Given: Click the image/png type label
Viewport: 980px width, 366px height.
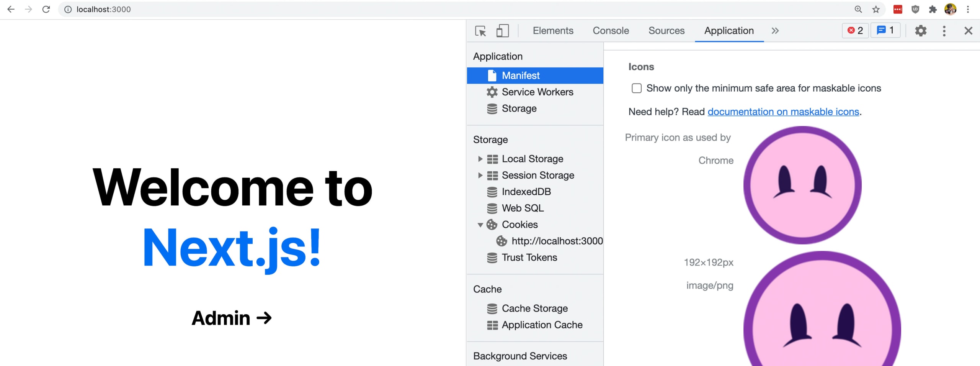Looking at the screenshot, I should tap(710, 286).
